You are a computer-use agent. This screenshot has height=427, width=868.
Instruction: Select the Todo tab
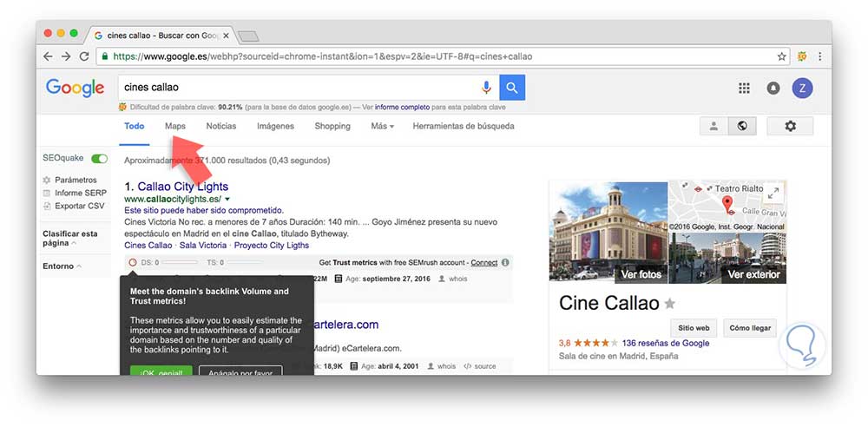tap(134, 126)
